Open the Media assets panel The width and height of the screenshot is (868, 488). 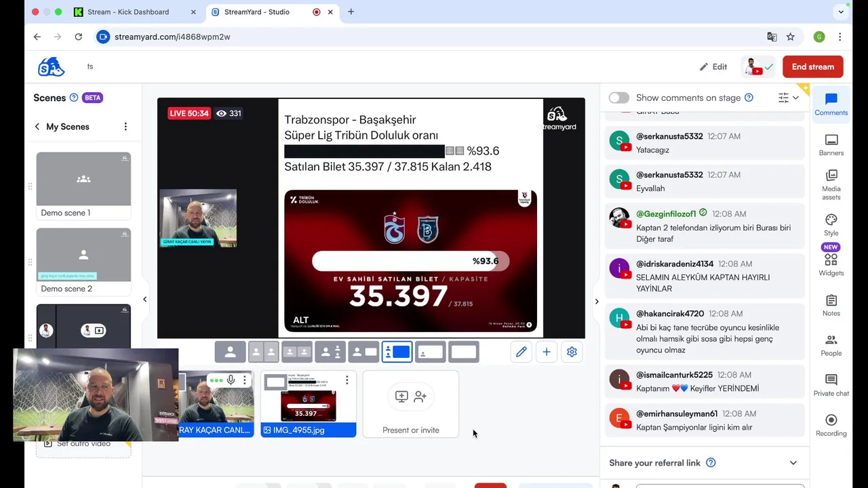click(x=831, y=184)
